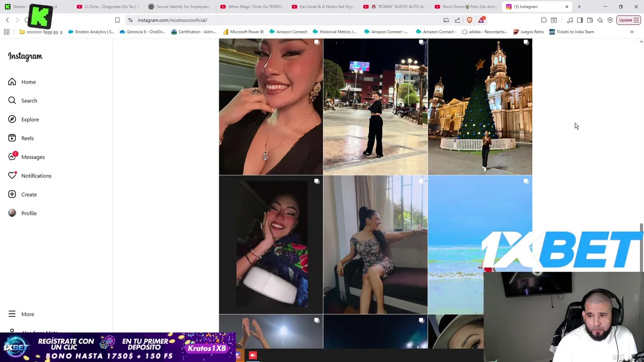The image size is (644, 362).
Task: Click the Instagram wordmark logo
Action: [x=25, y=56]
